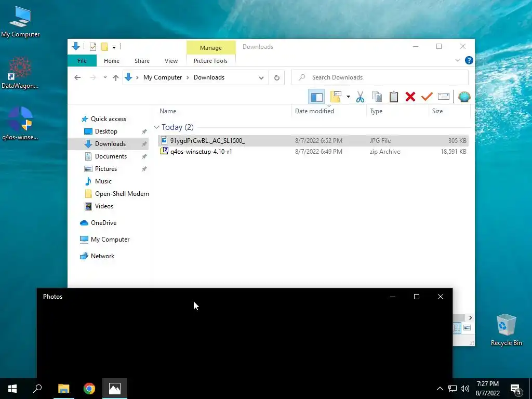Sort by the Type column header
The width and height of the screenshot is (532, 399).
[x=398, y=111]
